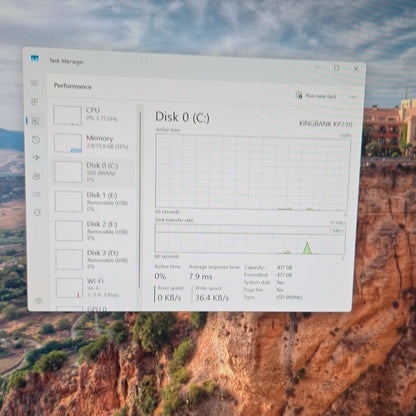
Task: Select the Performance page sidebar icon
Action: [35, 121]
